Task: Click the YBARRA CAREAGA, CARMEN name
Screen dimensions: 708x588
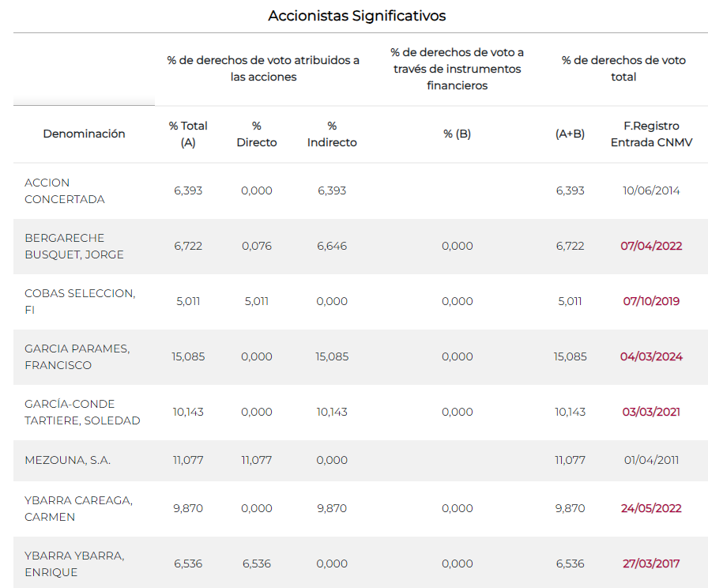Action: (x=78, y=508)
